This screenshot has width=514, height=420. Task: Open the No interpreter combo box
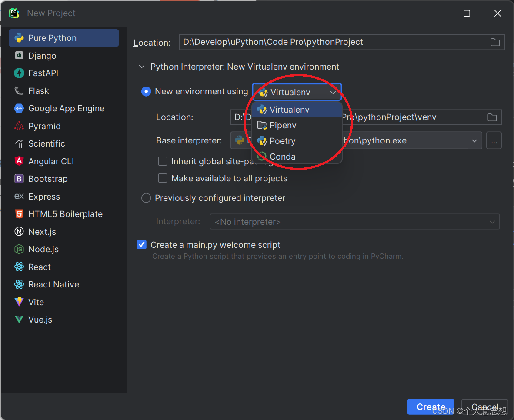[354, 222]
